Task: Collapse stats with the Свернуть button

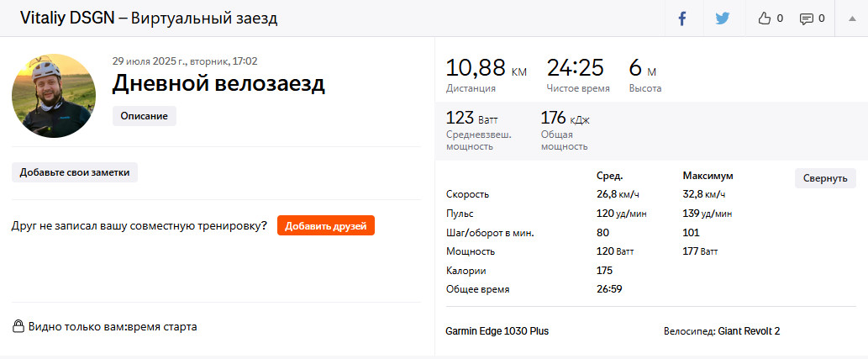Action: click(825, 178)
